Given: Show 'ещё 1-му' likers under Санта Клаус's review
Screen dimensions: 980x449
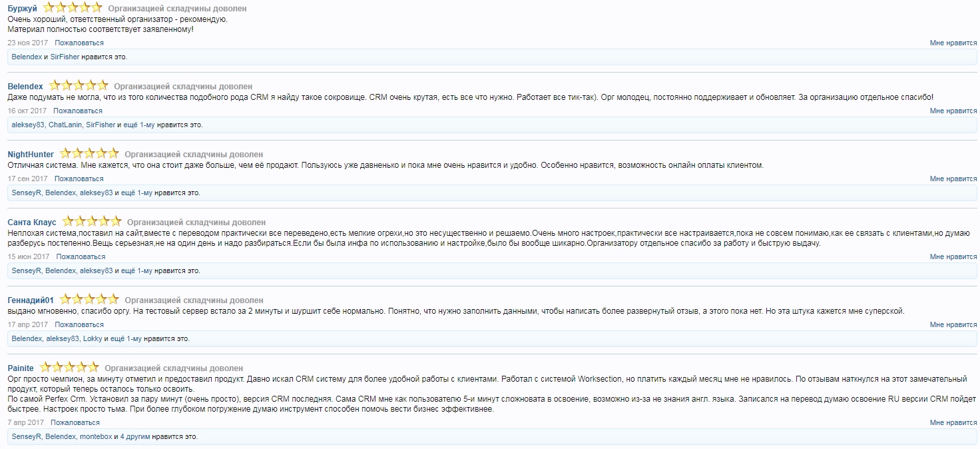Looking at the screenshot, I should (x=136, y=270).
